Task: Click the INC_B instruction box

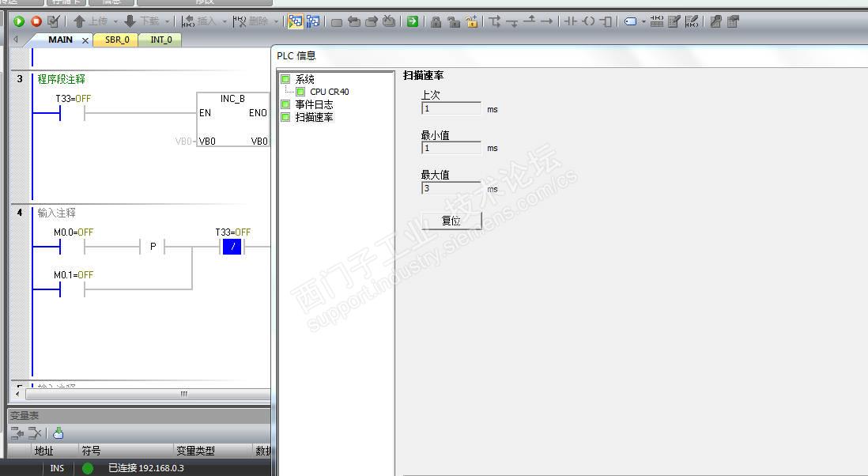Action: click(233, 119)
